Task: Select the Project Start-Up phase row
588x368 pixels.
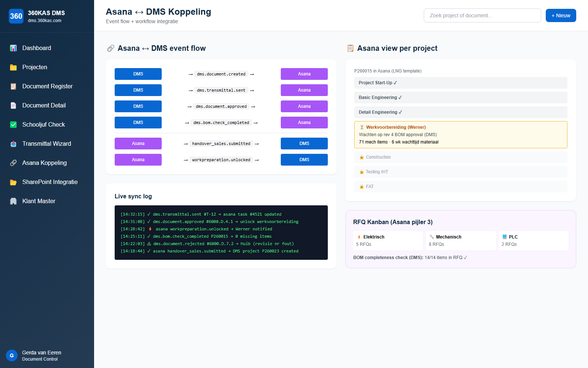Action: 461,83
